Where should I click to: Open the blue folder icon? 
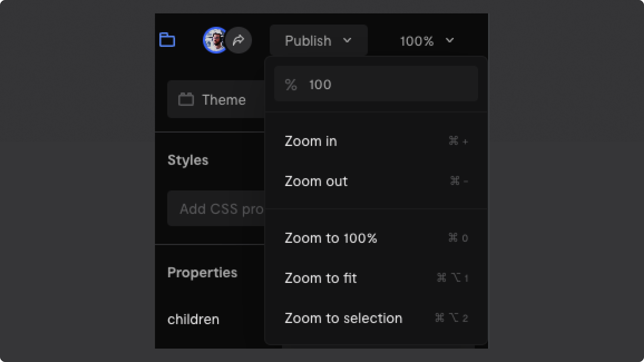click(x=167, y=40)
